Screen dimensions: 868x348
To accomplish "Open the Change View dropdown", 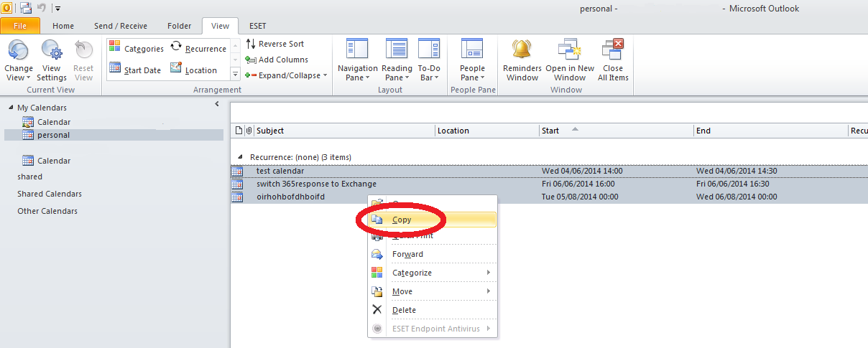I will tap(19, 61).
